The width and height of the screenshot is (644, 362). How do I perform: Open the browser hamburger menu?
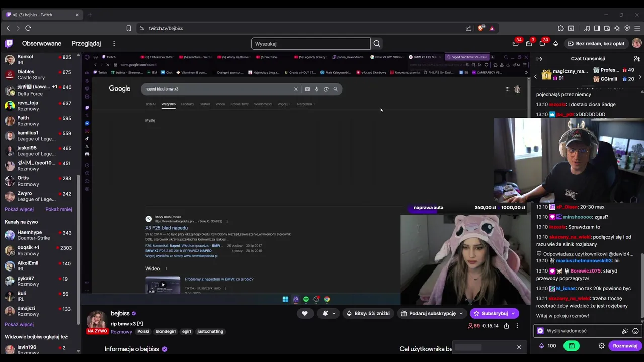637,28
